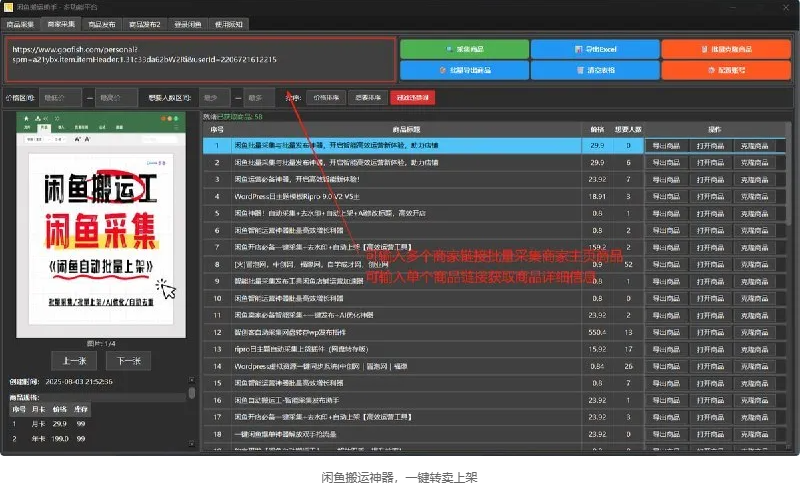Click 打开商品 in row 17
The image size is (803, 489).
pos(710,417)
